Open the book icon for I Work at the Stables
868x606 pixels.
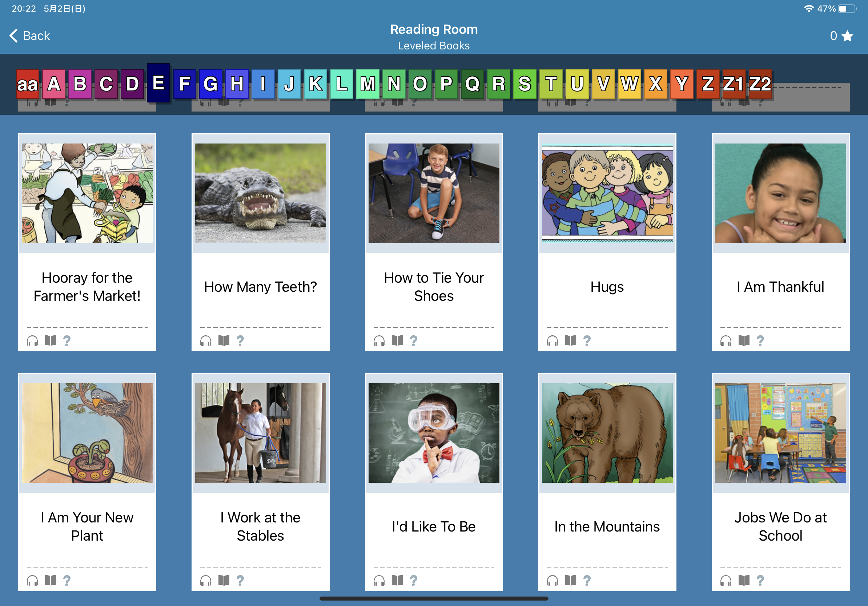tap(224, 580)
